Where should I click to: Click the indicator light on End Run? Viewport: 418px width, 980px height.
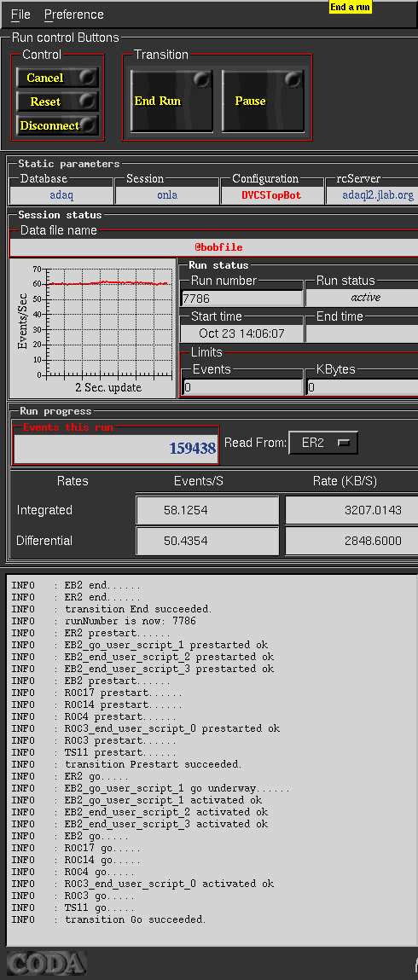pos(201,80)
